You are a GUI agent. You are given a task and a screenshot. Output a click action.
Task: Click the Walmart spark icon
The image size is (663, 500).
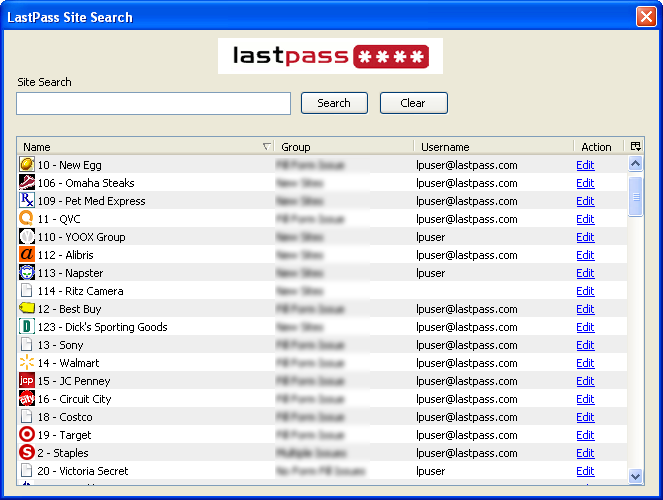27,362
